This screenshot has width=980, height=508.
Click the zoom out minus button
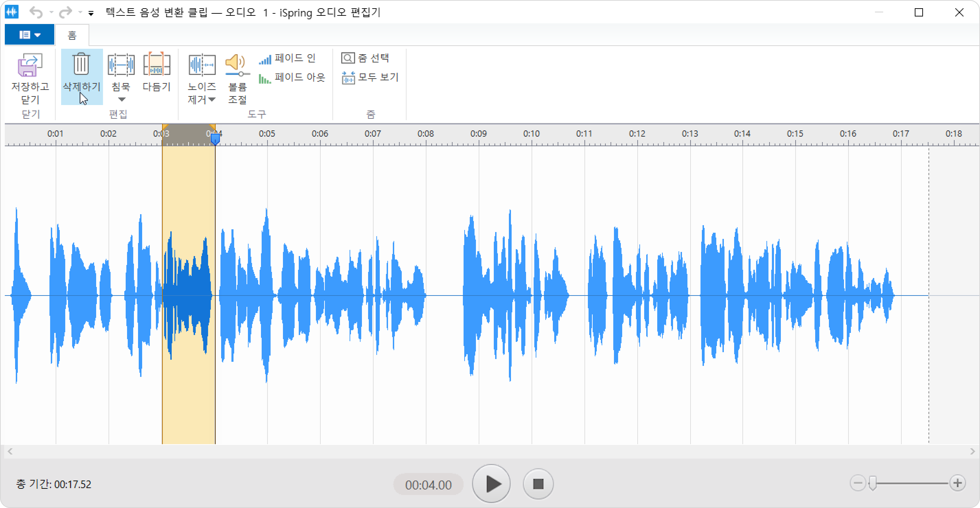click(857, 483)
